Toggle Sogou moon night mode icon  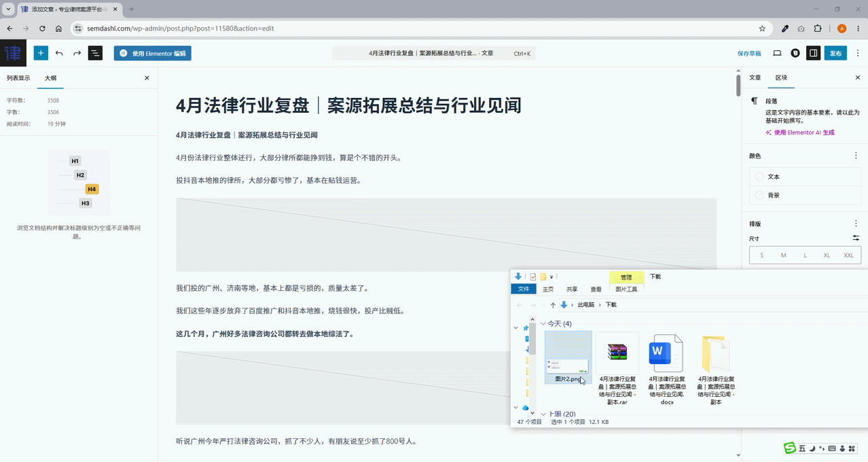[812, 448]
